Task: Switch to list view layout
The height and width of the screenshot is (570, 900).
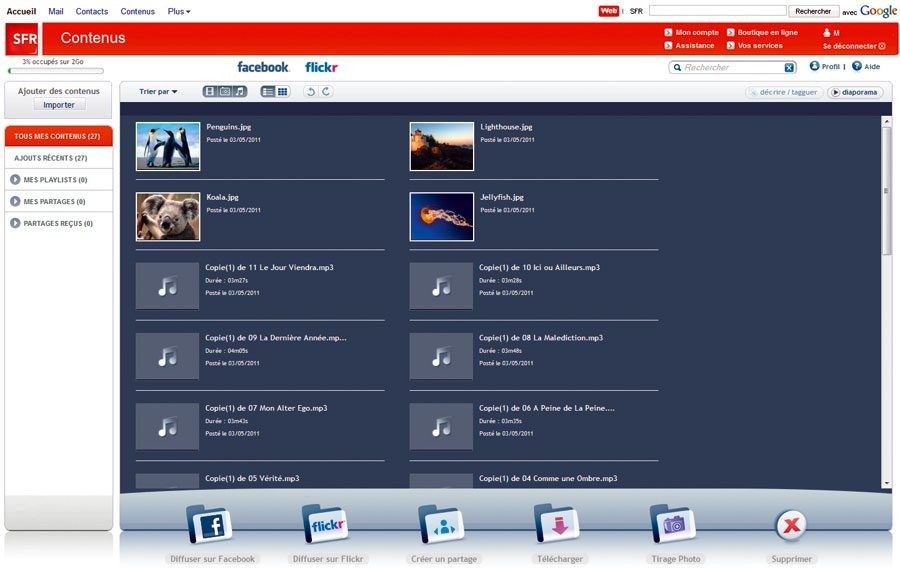Action: [268, 91]
